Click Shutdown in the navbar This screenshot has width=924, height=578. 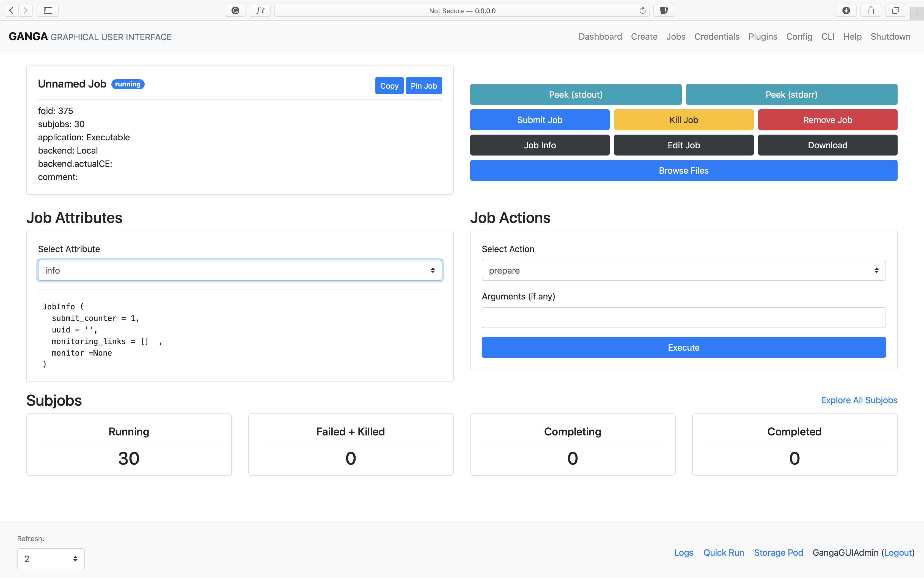coord(890,37)
